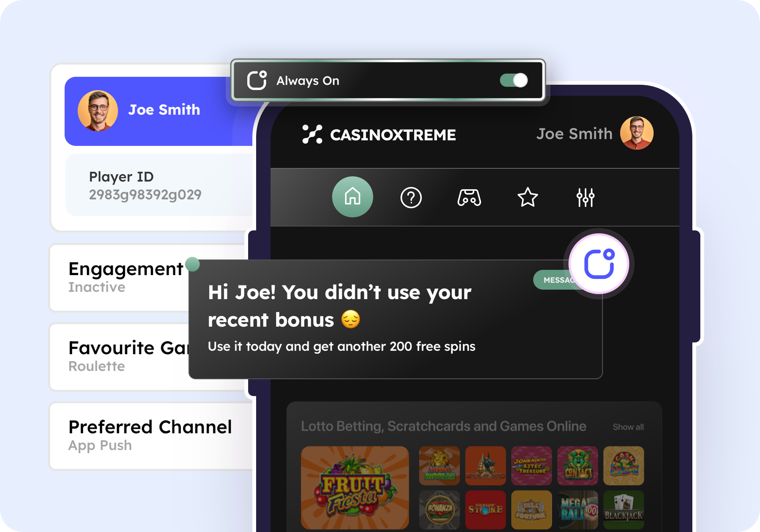Click the 'Lotto Betting, Scratchcards and Games Online' heading
The height and width of the screenshot is (532, 760).
[x=443, y=426]
